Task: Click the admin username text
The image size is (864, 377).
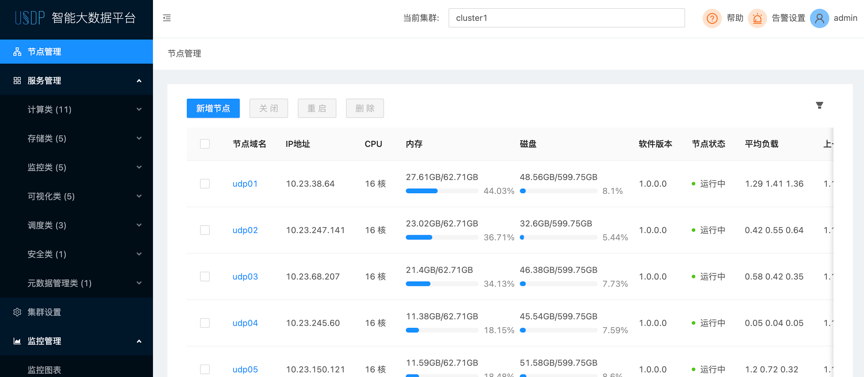Action: click(845, 18)
